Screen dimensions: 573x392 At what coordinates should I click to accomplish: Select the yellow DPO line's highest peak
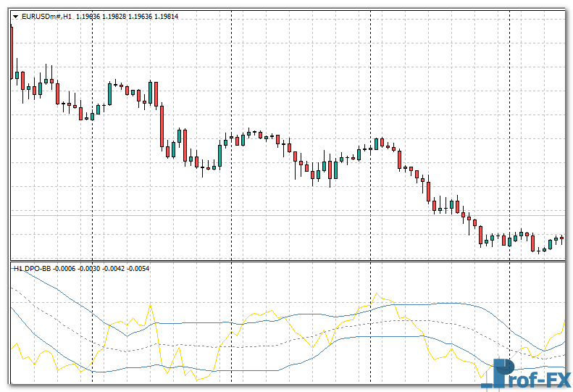pos(376,294)
